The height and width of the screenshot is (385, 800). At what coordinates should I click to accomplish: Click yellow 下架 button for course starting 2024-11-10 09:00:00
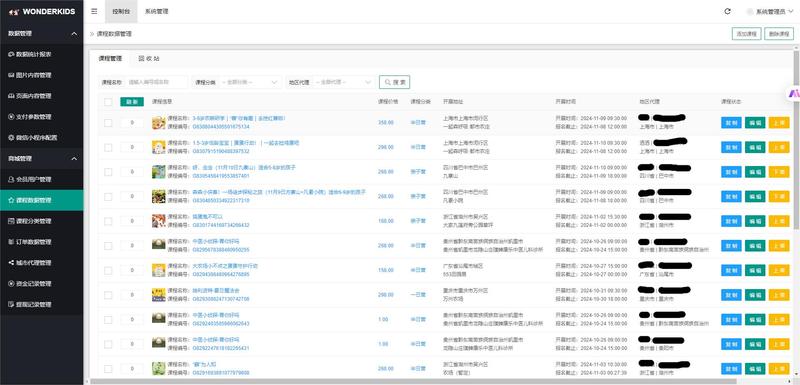click(x=779, y=172)
